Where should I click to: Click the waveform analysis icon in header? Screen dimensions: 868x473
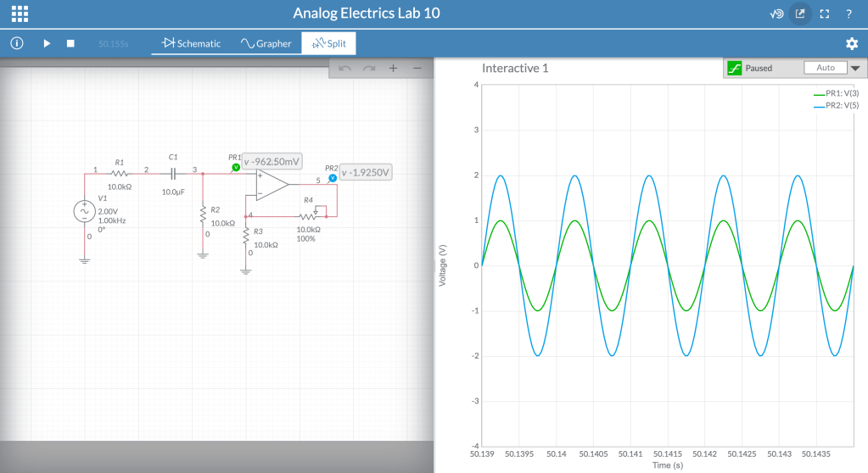[776, 14]
